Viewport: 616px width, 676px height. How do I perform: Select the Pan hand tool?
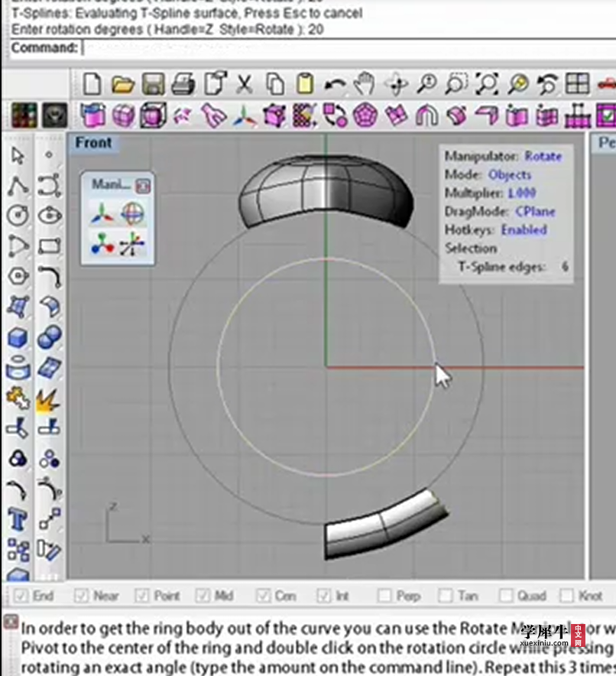click(365, 83)
